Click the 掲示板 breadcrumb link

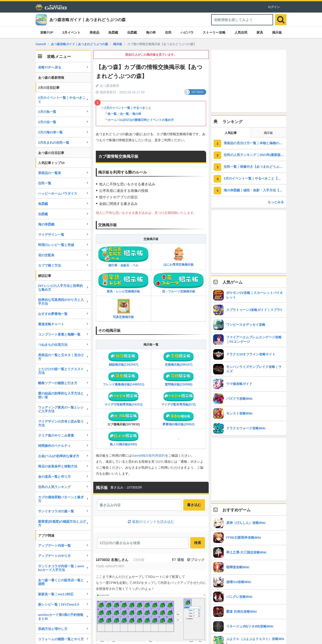coord(117,44)
